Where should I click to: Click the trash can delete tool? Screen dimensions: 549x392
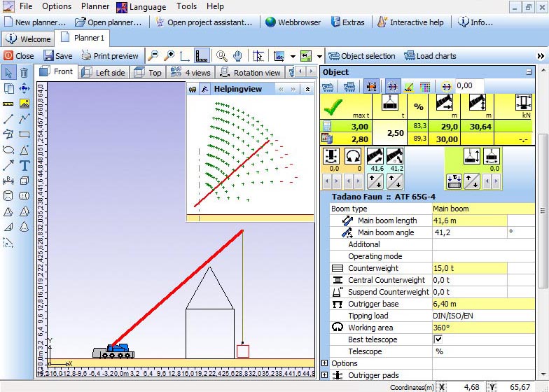[x=25, y=73]
